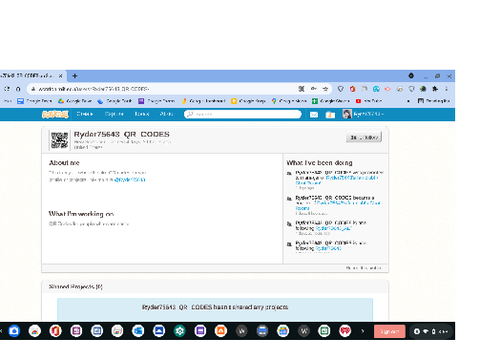Open the Outlook app in the shelf
480x360 pixels.
coord(138,331)
